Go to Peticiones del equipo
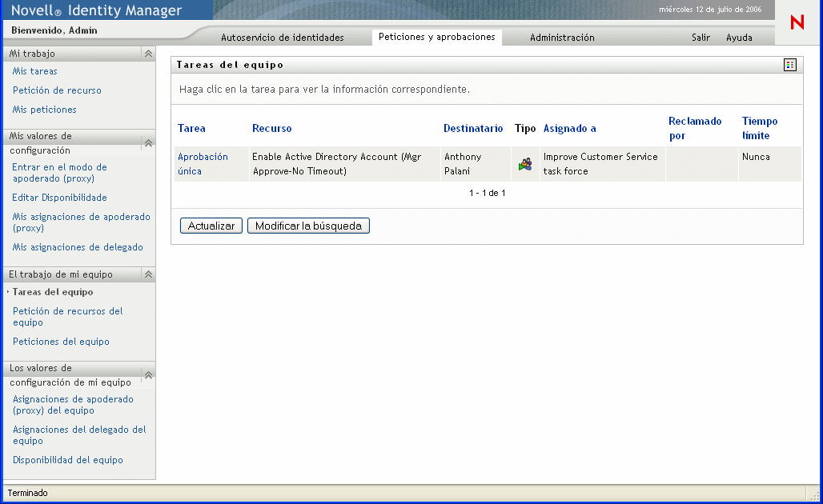The width and height of the screenshot is (823, 504). [x=61, y=342]
